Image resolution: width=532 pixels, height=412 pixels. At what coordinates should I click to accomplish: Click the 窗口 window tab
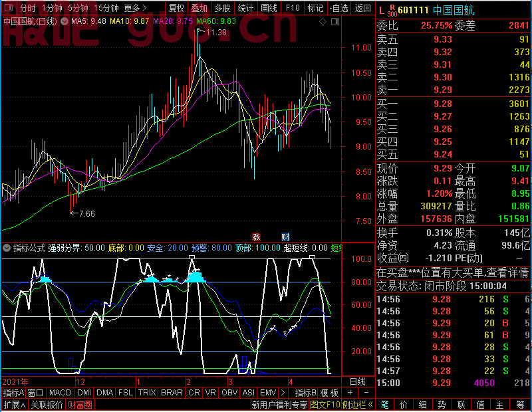(36, 393)
